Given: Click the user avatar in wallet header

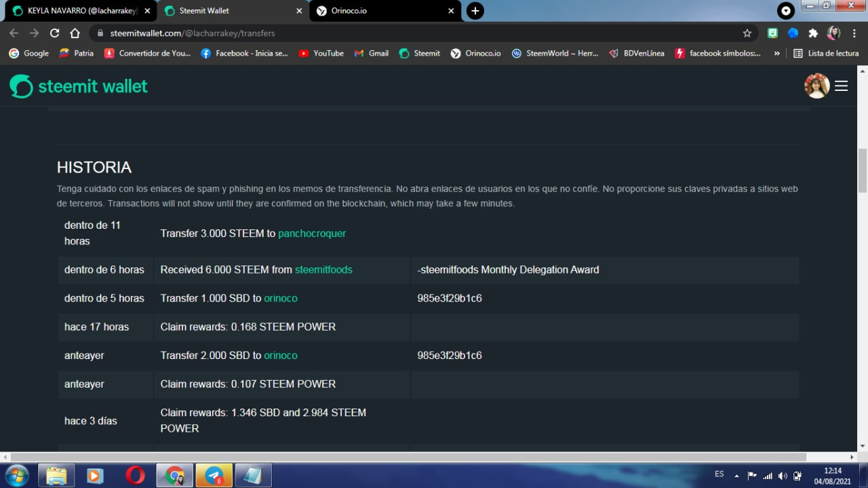Looking at the screenshot, I should click(816, 86).
